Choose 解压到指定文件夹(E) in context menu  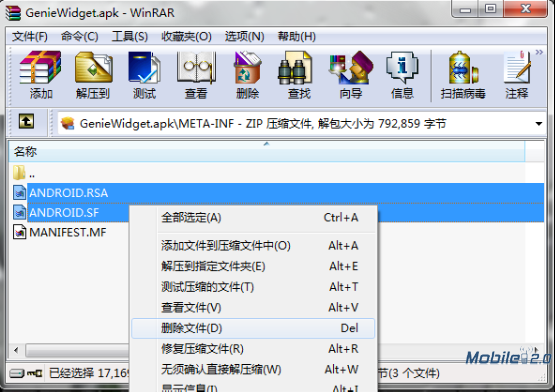(x=253, y=266)
